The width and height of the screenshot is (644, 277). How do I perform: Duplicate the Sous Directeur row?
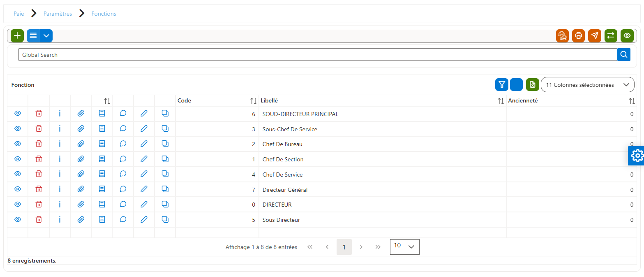(165, 219)
